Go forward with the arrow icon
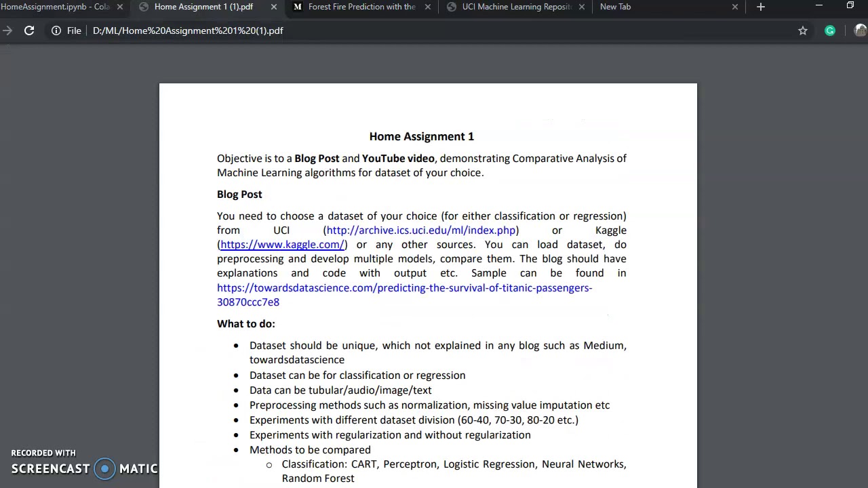This screenshot has height=488, width=868. coord(7,30)
